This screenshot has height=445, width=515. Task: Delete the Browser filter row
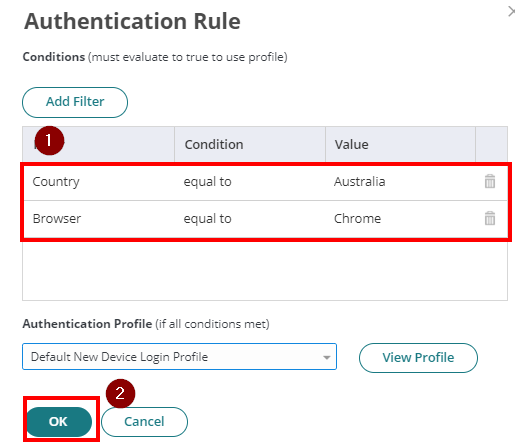(x=490, y=218)
